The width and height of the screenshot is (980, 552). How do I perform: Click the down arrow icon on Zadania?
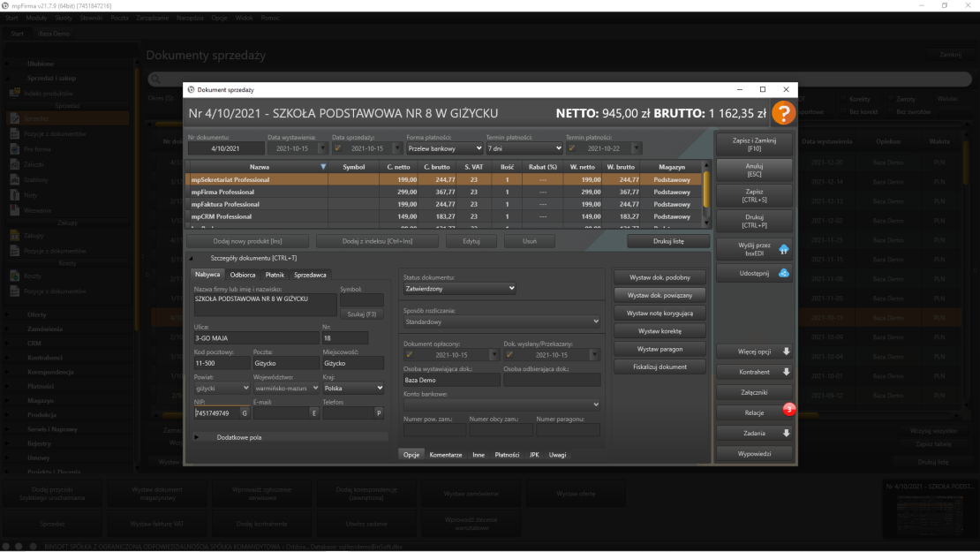786,433
